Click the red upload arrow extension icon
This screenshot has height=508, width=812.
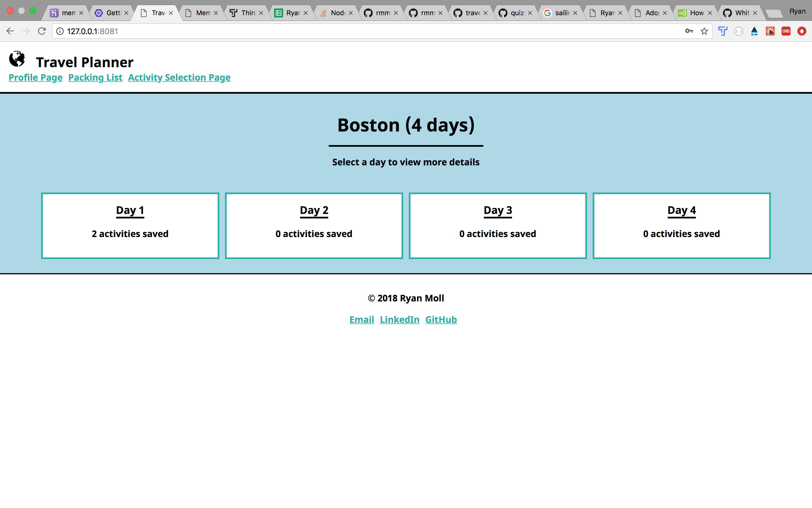(x=802, y=31)
